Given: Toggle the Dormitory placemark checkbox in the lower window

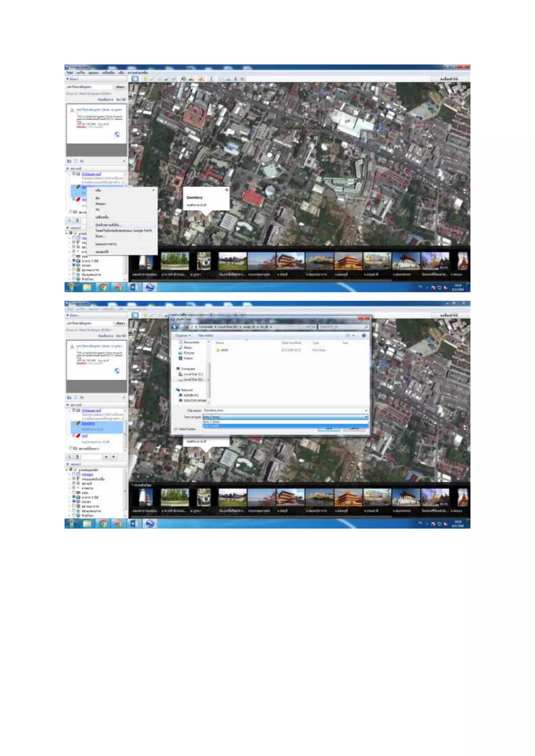Looking at the screenshot, I should (x=74, y=423).
